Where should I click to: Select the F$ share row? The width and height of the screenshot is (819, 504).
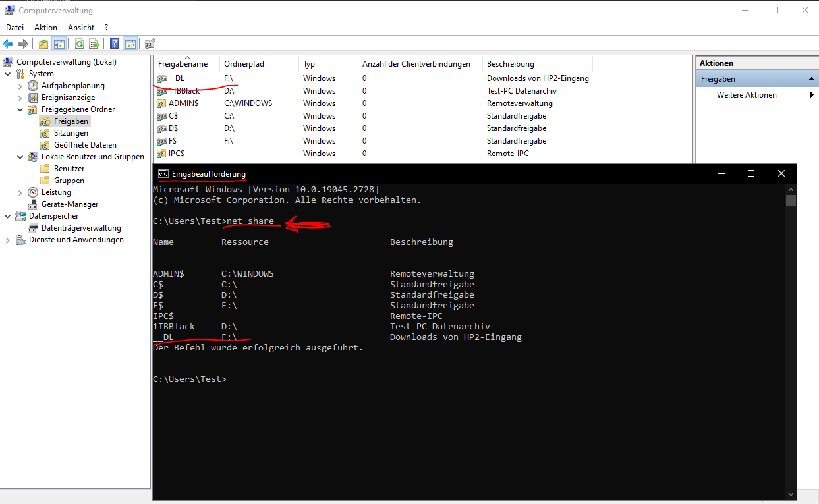pos(424,141)
